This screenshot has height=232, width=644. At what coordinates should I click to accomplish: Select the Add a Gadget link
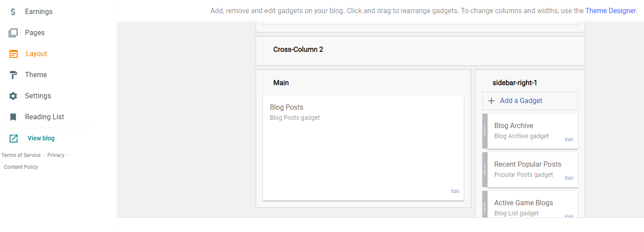coord(521,101)
